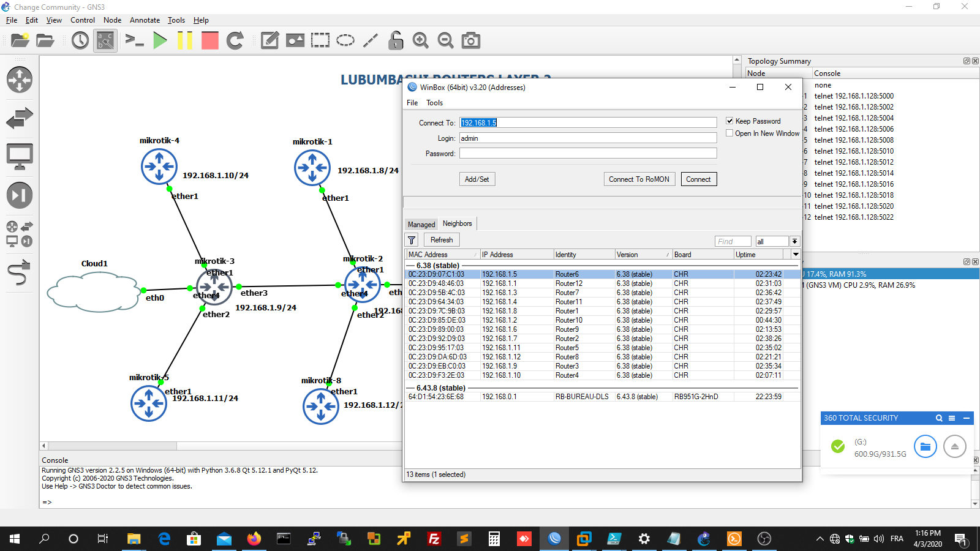
Task: Toggle interface label visibility in toolbar
Action: point(105,40)
